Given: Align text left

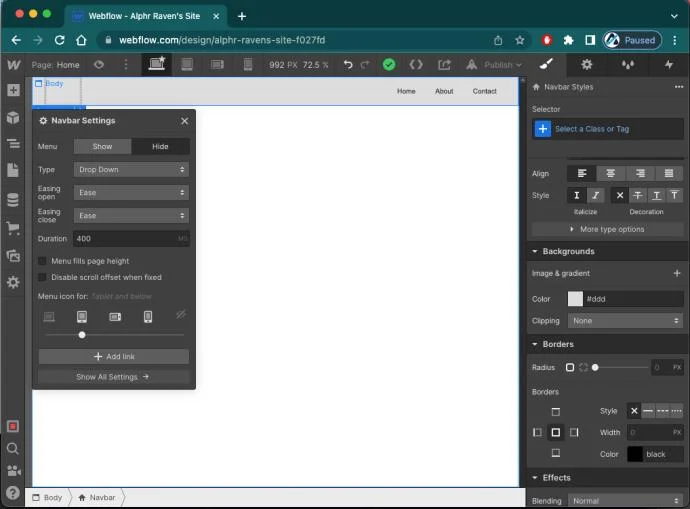Looking at the screenshot, I should click(x=581, y=173).
